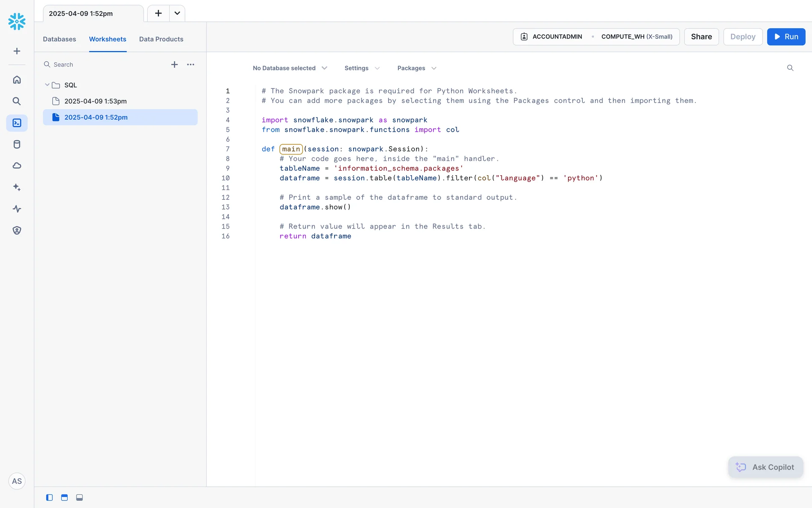The height and width of the screenshot is (508, 812).
Task: Click the editor search magnifier icon
Action: tap(790, 68)
